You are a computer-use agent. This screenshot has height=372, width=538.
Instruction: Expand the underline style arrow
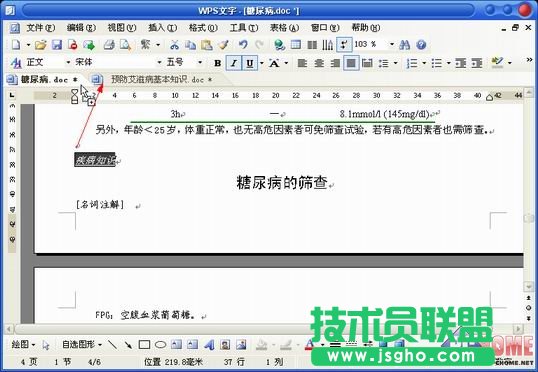[x=261, y=63]
